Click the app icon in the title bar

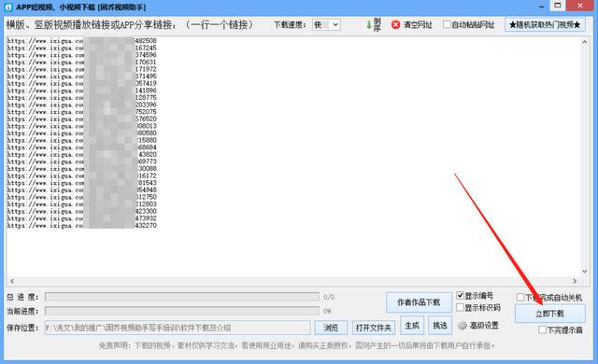[8, 7]
